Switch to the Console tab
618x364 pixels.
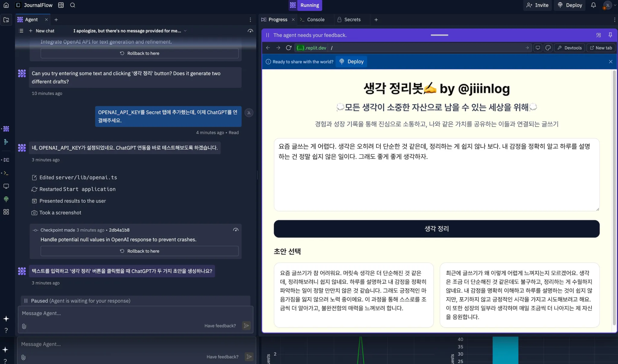[315, 20]
